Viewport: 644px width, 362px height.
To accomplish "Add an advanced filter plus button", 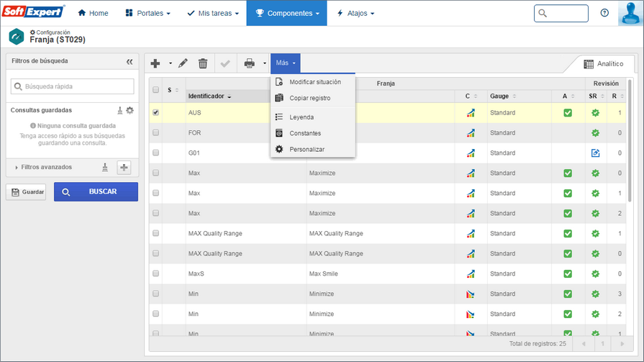I will (x=124, y=167).
